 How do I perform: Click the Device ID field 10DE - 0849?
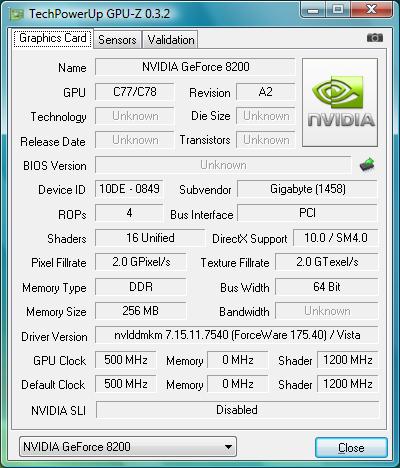click(129, 189)
